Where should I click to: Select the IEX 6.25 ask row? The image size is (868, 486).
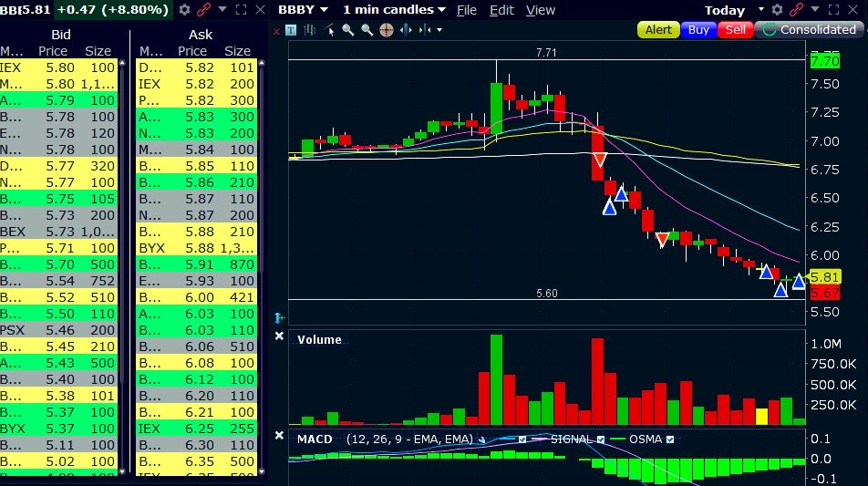pyautogui.click(x=197, y=429)
